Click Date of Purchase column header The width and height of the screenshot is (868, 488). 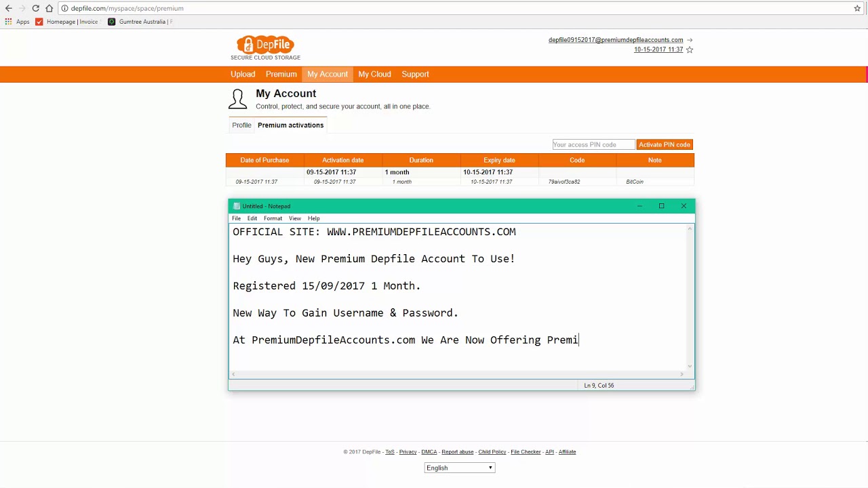(x=264, y=160)
